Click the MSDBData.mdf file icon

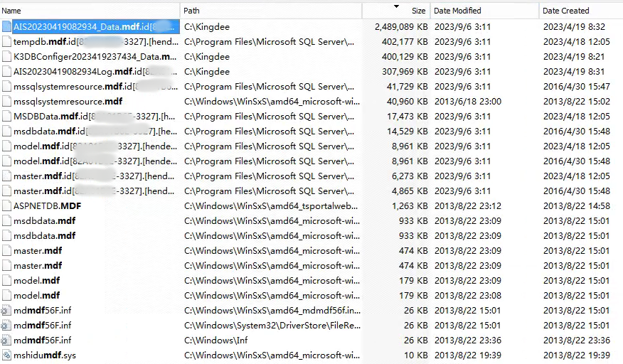click(6, 117)
